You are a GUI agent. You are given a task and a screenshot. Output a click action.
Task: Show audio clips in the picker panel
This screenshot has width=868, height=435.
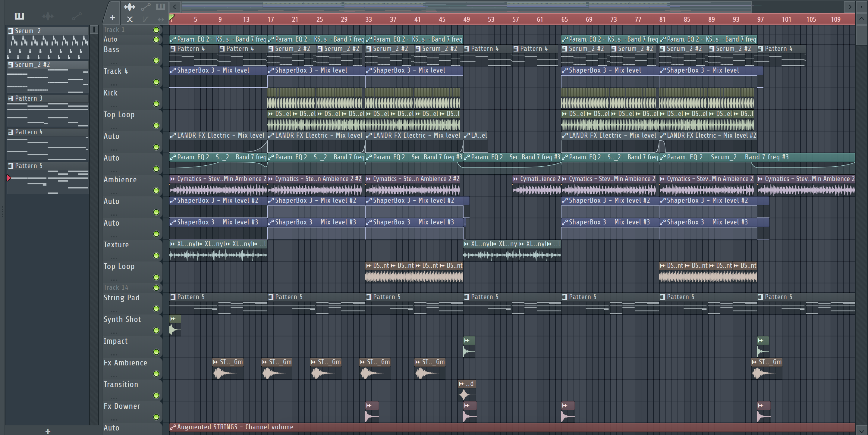(x=48, y=16)
